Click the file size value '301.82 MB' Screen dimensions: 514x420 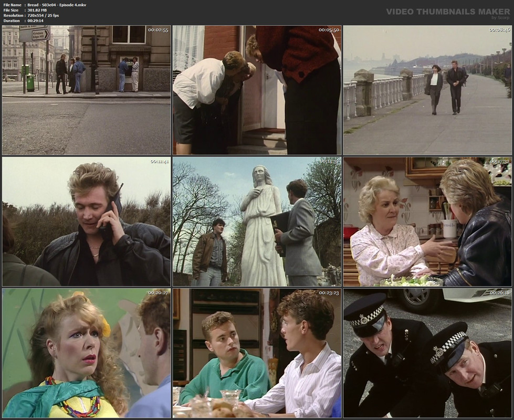tap(37, 10)
